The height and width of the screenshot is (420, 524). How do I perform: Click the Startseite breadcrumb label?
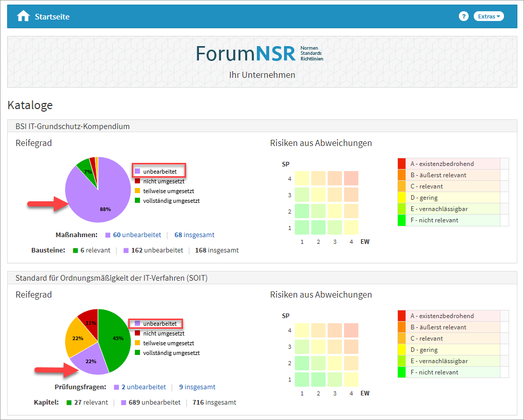point(52,17)
